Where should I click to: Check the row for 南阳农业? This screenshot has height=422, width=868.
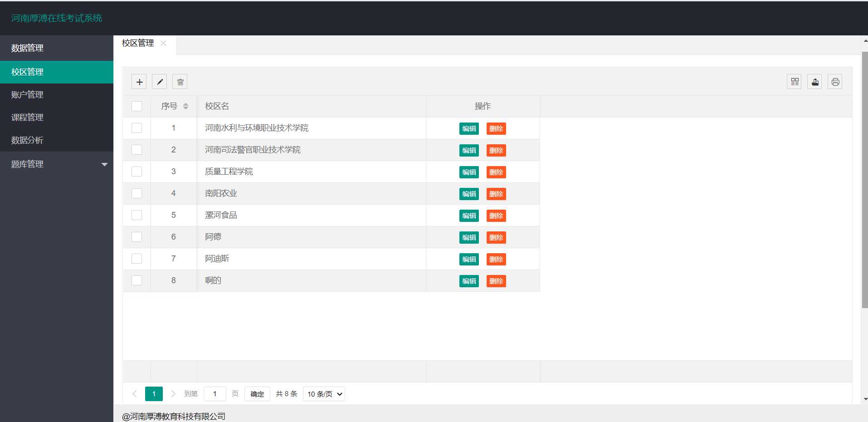137,193
